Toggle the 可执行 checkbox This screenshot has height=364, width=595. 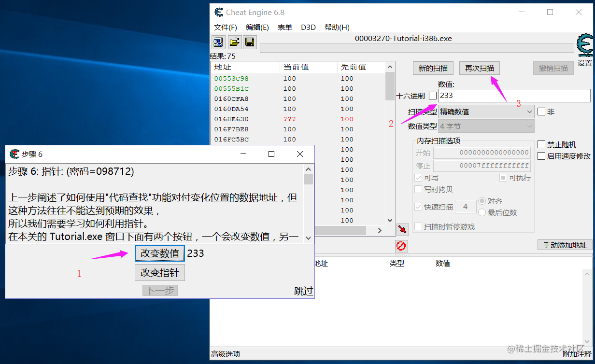[x=503, y=178]
